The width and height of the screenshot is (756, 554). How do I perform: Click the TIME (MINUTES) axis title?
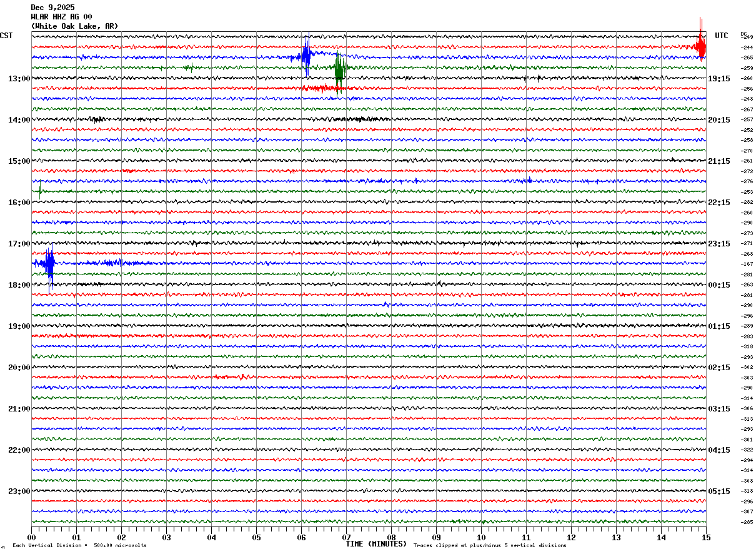[x=376, y=544]
